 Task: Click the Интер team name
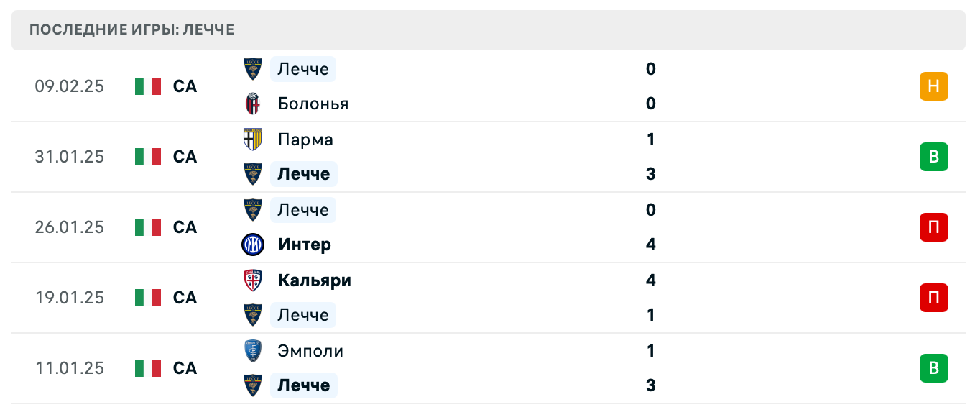coord(304,245)
